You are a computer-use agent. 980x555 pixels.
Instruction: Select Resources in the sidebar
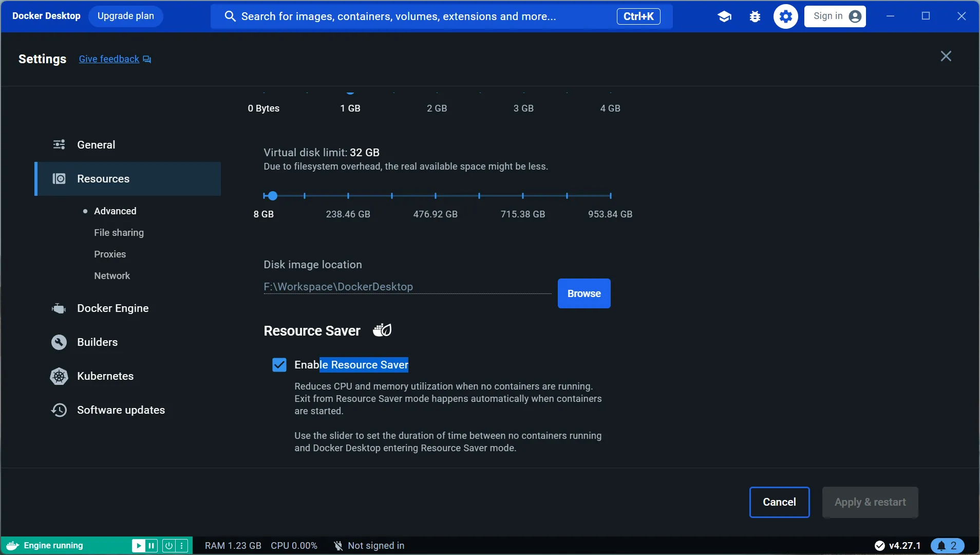pyautogui.click(x=127, y=179)
